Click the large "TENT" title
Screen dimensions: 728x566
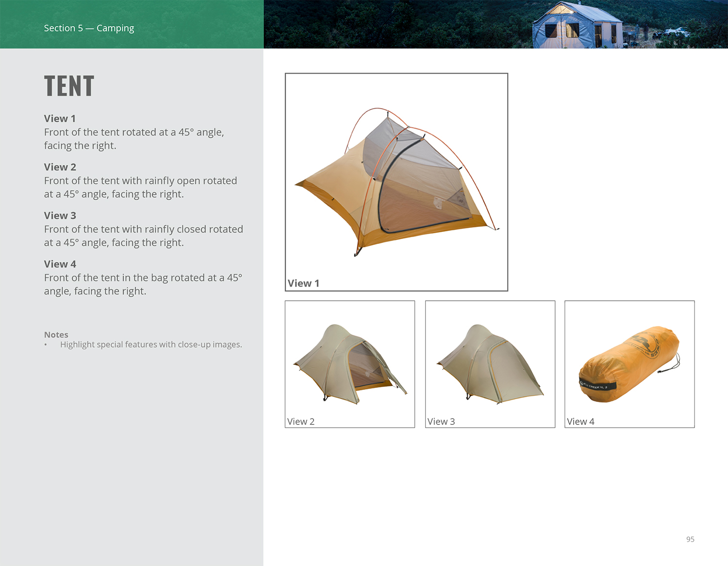pos(69,86)
